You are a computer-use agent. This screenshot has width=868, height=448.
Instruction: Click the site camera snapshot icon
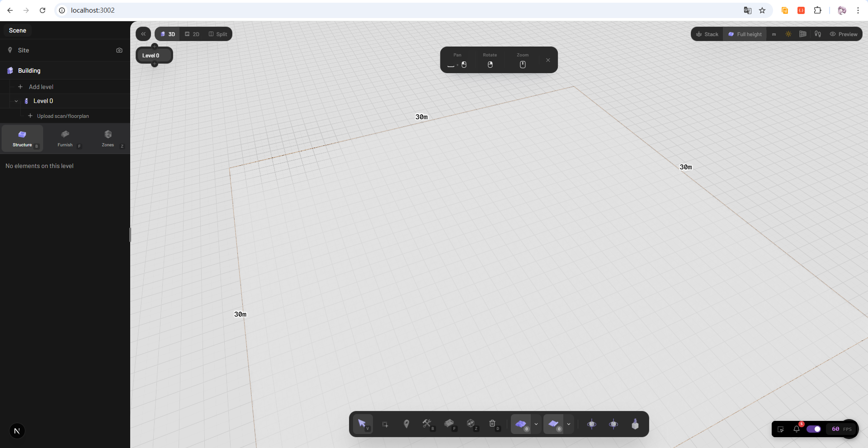pyautogui.click(x=119, y=50)
